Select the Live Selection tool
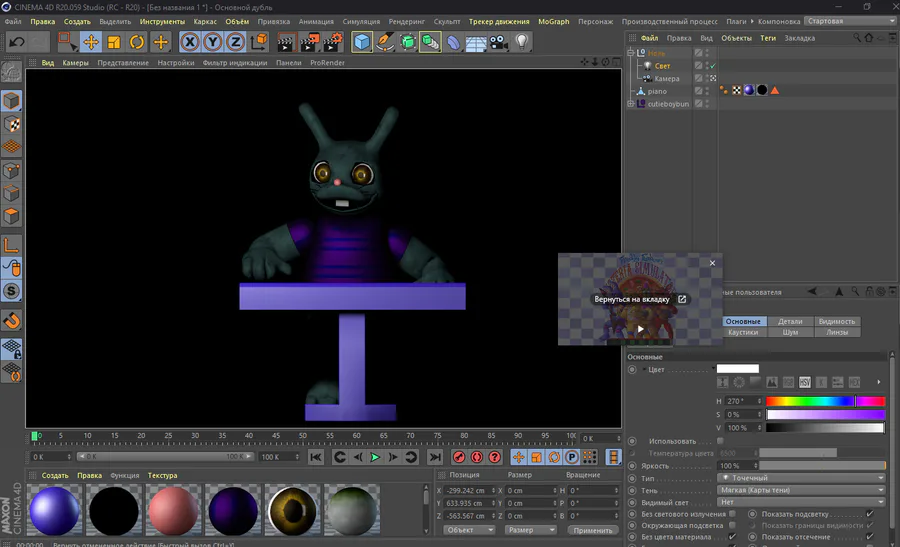Image resolution: width=900 pixels, height=547 pixels. [68, 42]
